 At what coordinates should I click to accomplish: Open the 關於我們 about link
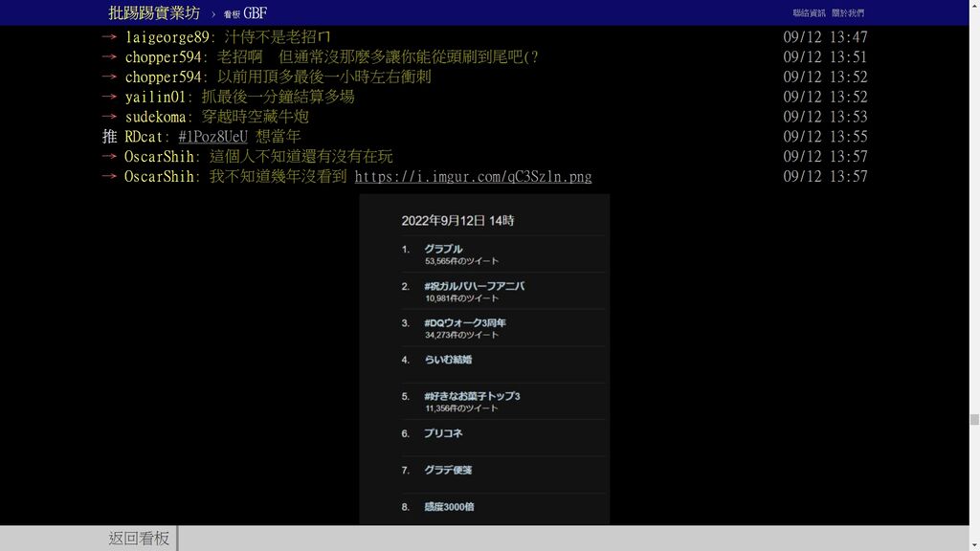848,13
